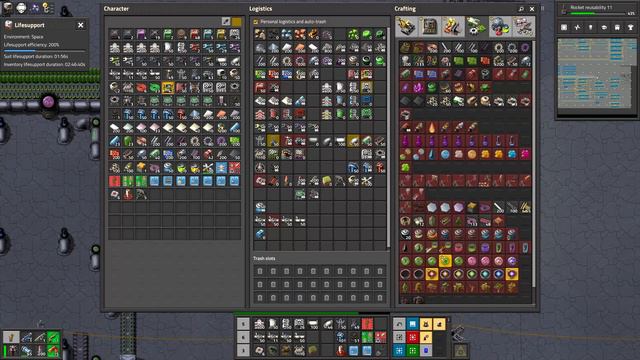Open the third crafting category tab
Screen dimensions: 640x360
453,27
